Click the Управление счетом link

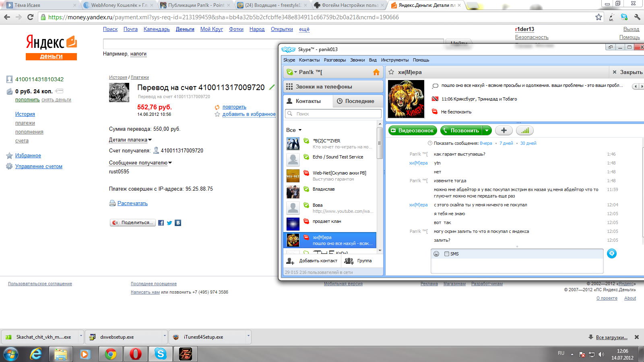click(39, 167)
